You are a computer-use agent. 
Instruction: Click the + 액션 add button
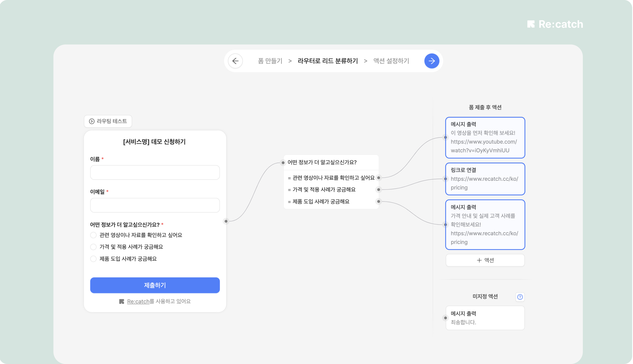pos(485,260)
